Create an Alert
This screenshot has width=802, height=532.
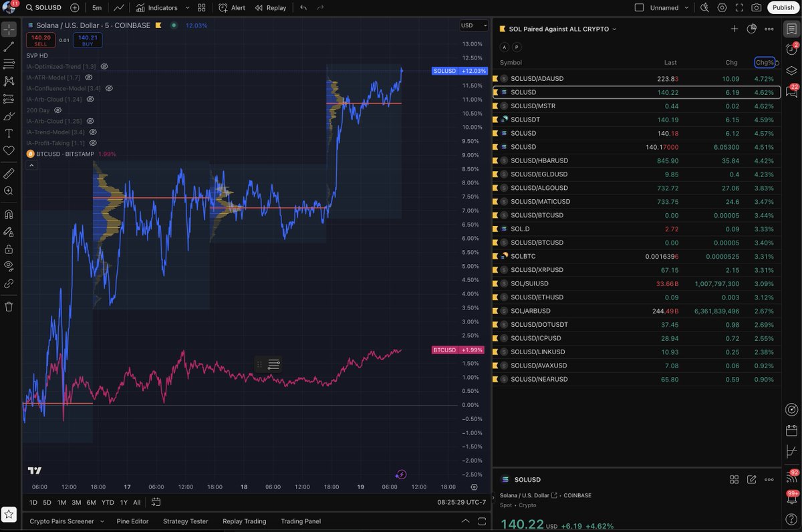[232, 8]
